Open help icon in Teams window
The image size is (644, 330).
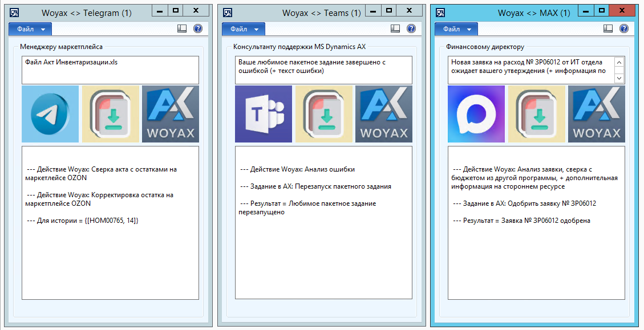click(411, 28)
